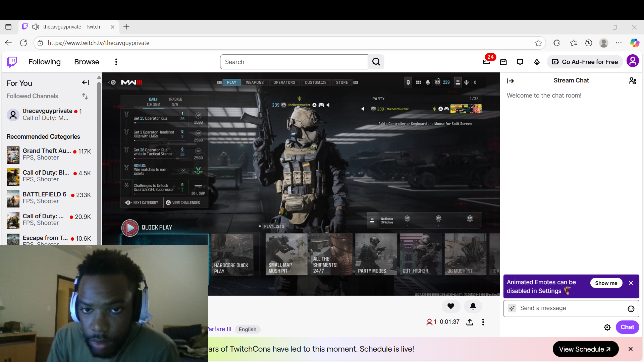Collapse the For You sidebar
This screenshot has width=644, height=362.
point(86,82)
